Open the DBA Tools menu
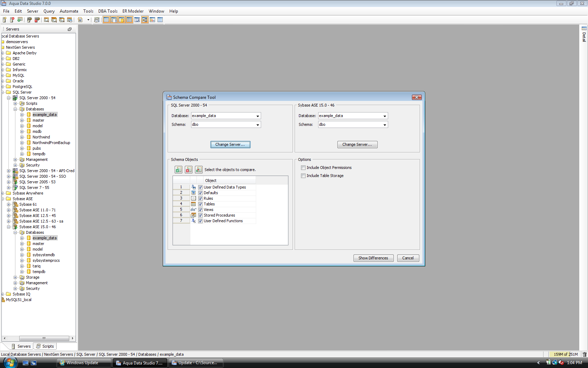 coord(108,11)
